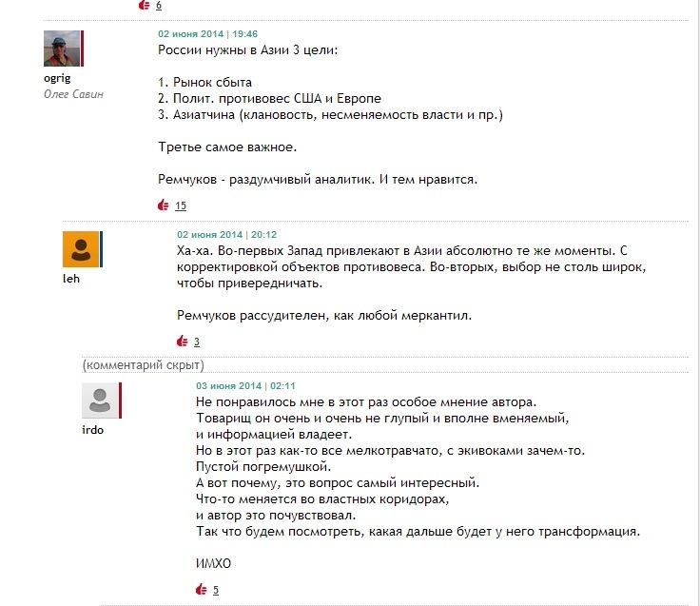Click thumbs-up icon on ogrig's comment
This screenshot has height=606, width=700.
[x=164, y=205]
